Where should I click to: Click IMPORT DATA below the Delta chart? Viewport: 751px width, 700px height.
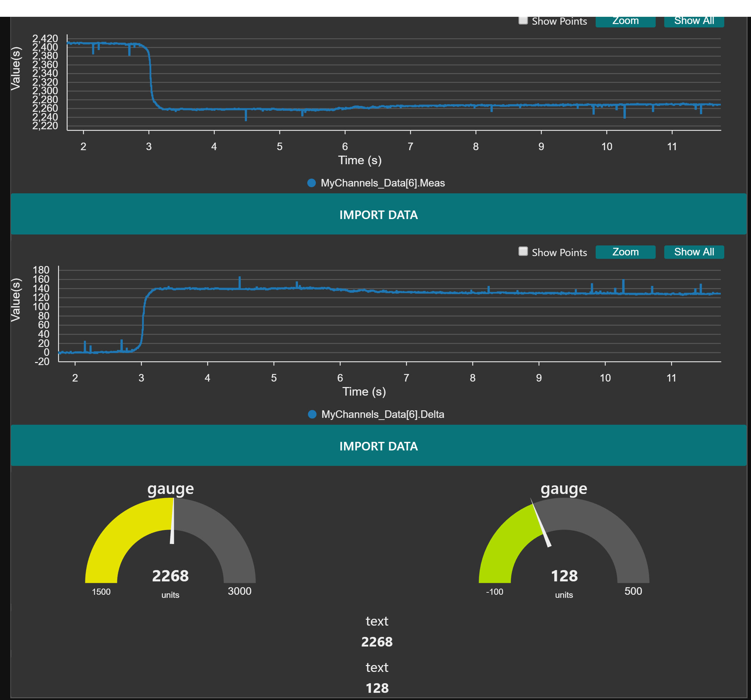tap(379, 446)
